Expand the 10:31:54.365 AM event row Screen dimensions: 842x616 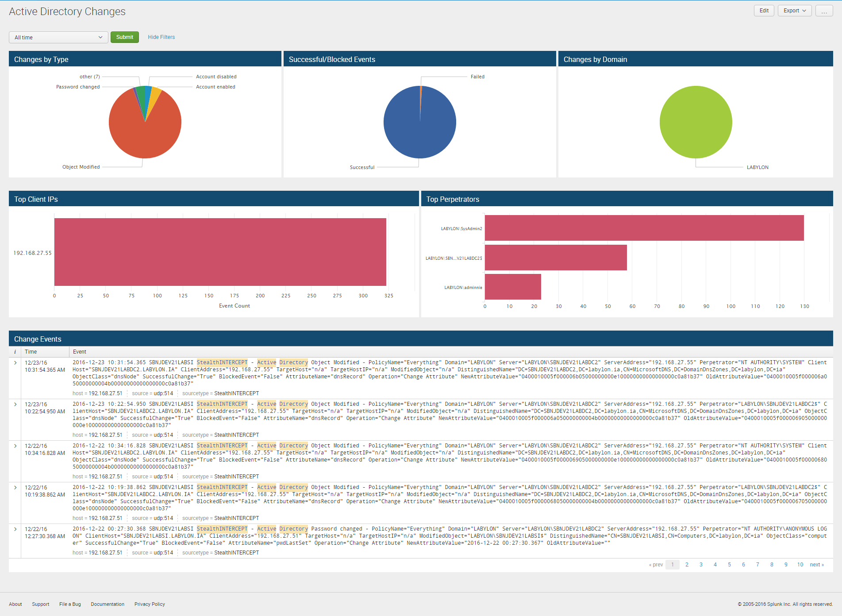15,363
